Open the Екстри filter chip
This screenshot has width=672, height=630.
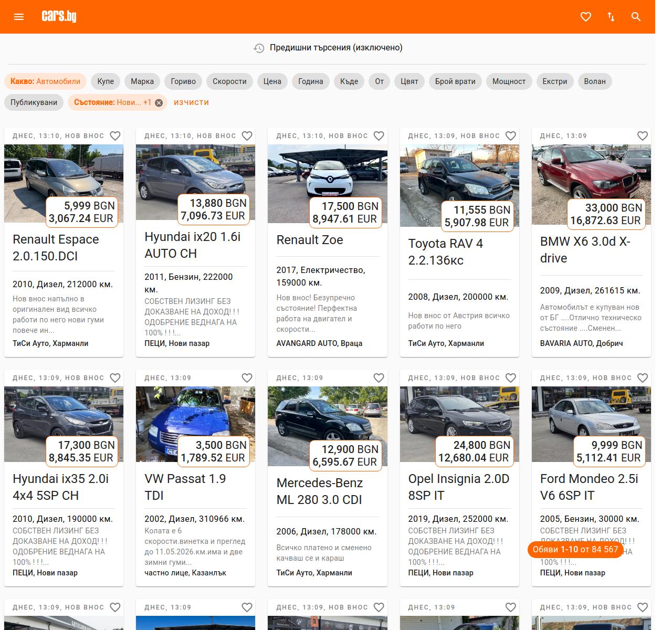pyautogui.click(x=555, y=81)
